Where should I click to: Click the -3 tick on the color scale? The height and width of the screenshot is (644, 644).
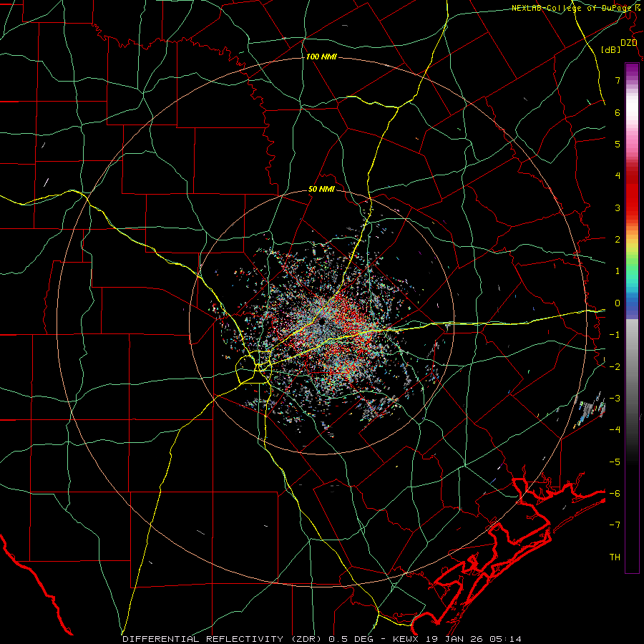pyautogui.click(x=615, y=398)
